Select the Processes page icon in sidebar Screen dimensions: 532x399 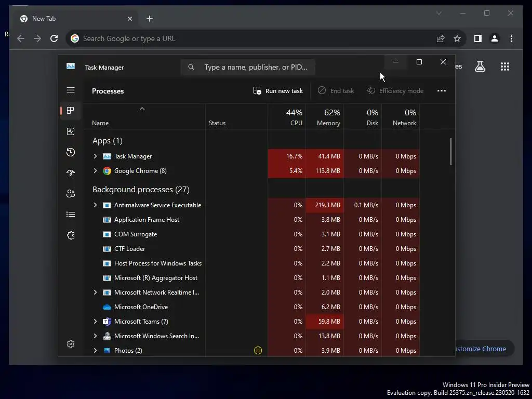pos(71,110)
